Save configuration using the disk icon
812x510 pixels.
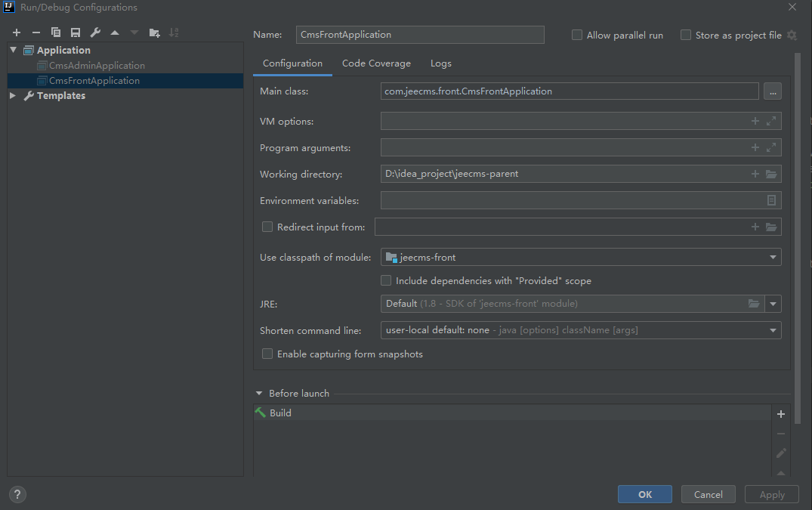[x=76, y=32]
